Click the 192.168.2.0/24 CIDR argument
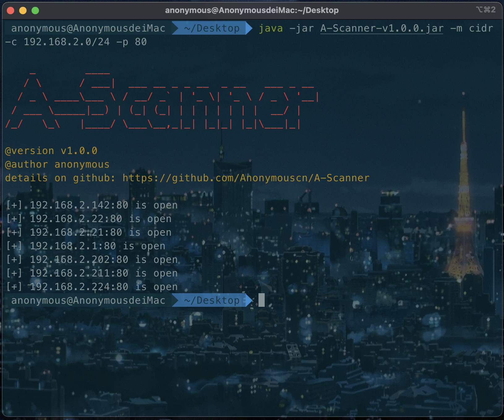 click(67, 42)
